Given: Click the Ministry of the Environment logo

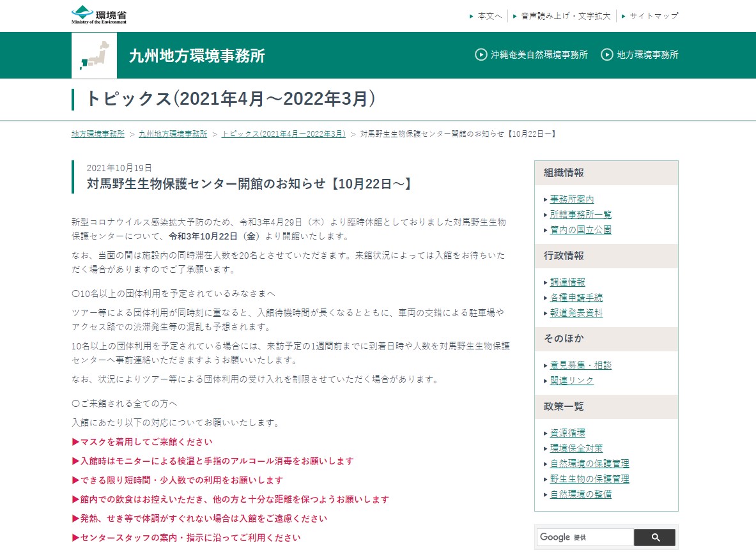Looking at the screenshot, I should 98,15.
